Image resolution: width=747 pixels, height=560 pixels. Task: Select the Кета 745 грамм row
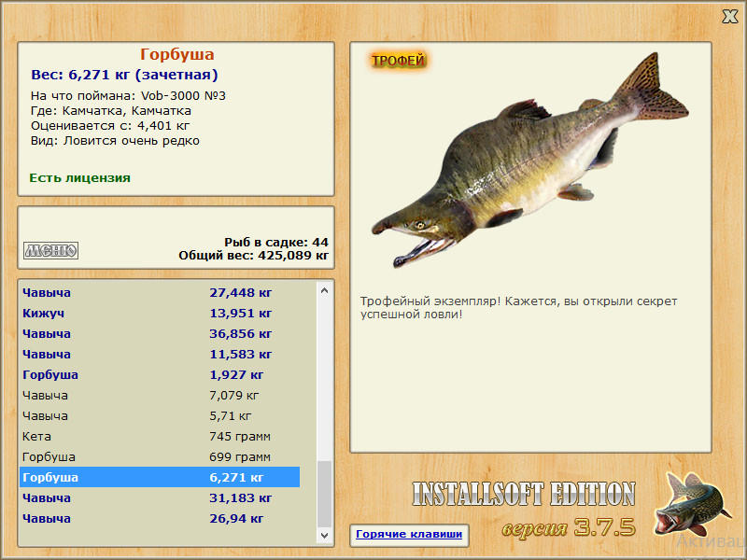coord(160,436)
